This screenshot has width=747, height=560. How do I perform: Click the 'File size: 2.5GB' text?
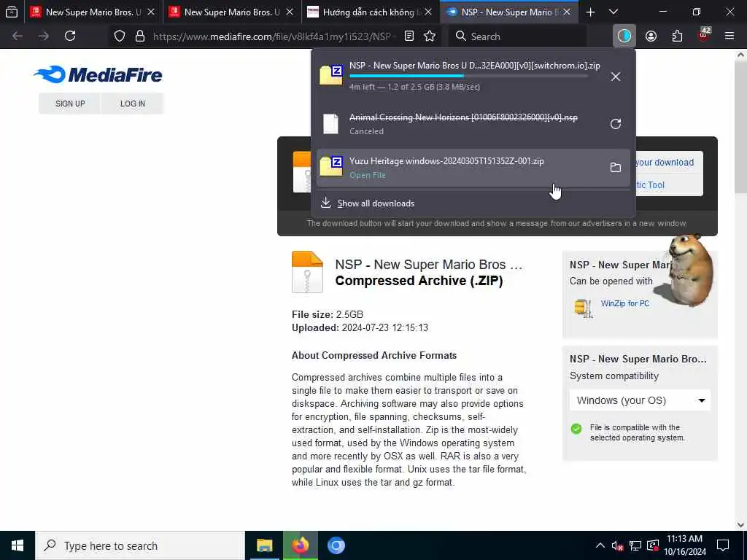[x=328, y=314]
